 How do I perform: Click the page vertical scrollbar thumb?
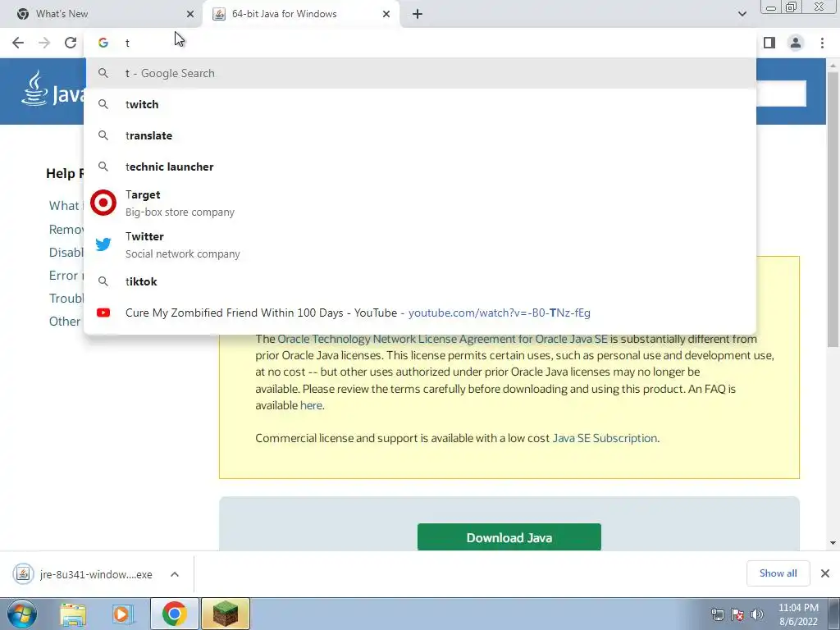(833, 209)
